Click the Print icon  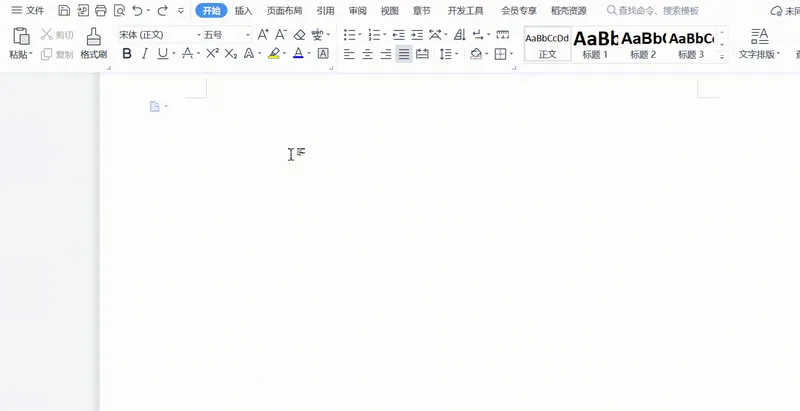click(x=101, y=10)
